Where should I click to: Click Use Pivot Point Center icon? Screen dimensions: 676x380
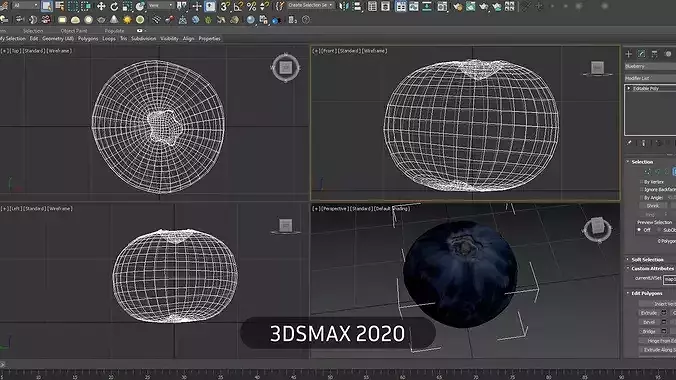point(182,6)
